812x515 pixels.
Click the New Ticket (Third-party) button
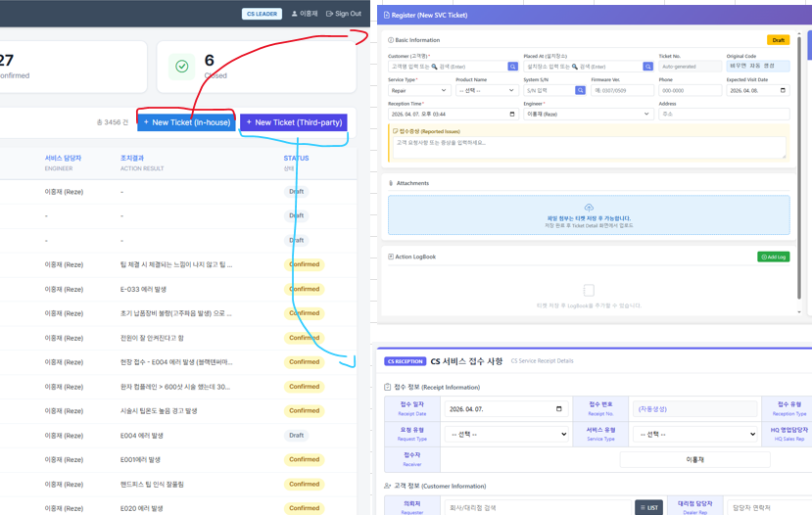click(294, 122)
